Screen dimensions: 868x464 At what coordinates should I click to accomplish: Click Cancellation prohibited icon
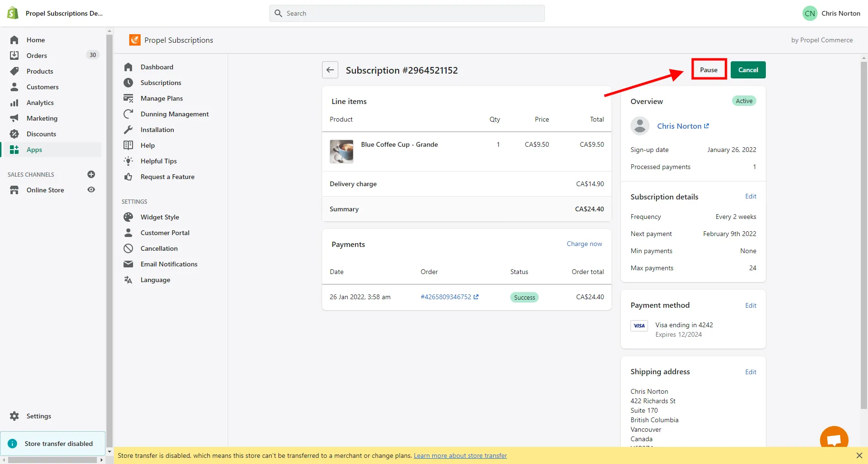pos(128,248)
